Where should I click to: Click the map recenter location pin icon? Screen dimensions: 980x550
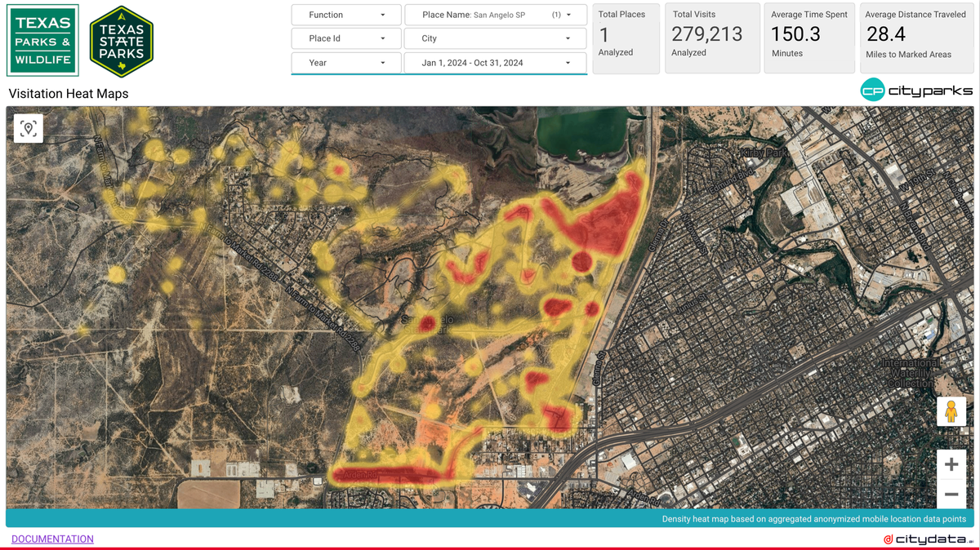[x=29, y=128]
